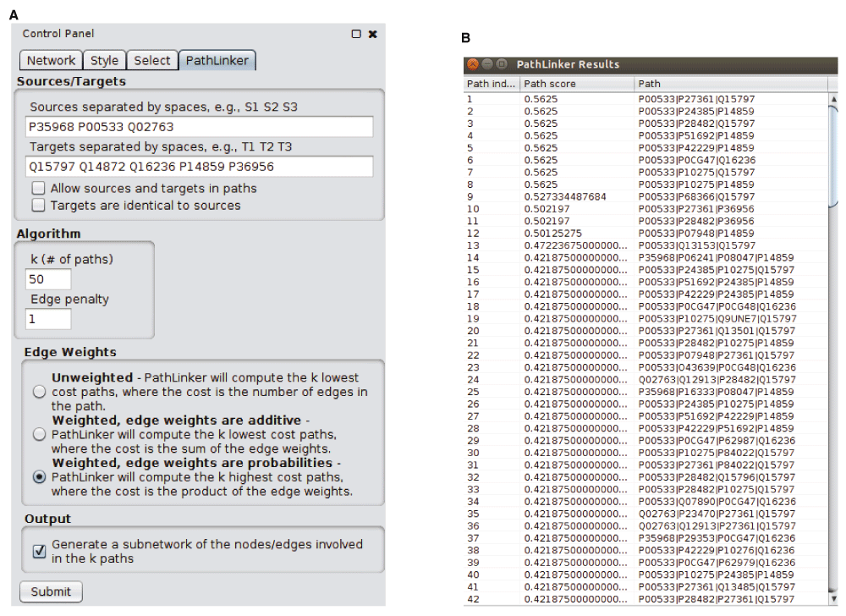The height and width of the screenshot is (616, 846).
Task: Go to the Select tab
Action: tap(152, 60)
